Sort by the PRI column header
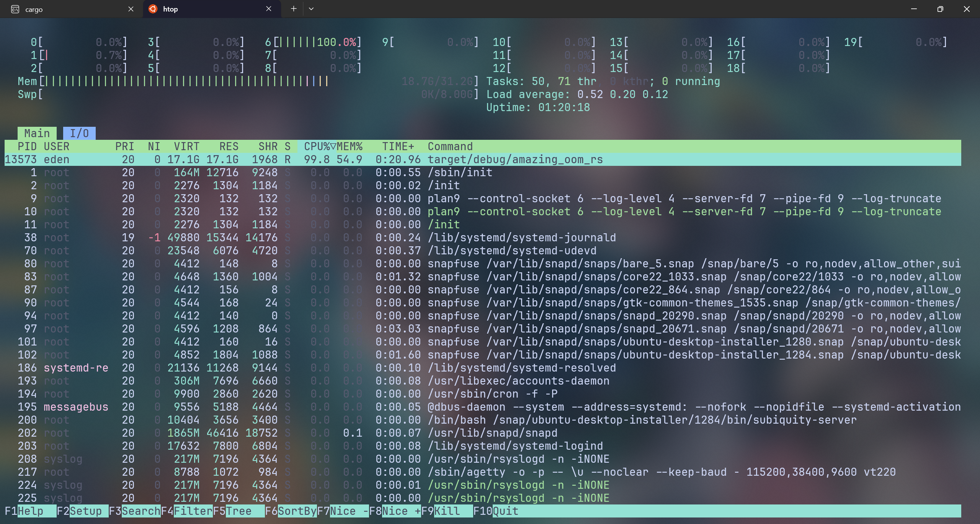This screenshot has height=524, width=980. 125,146
